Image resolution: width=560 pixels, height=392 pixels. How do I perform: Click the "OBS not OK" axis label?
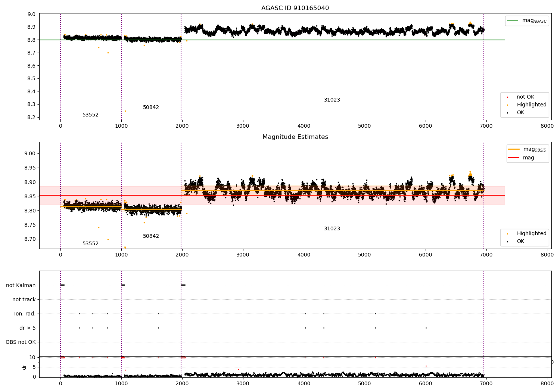tap(21, 342)
